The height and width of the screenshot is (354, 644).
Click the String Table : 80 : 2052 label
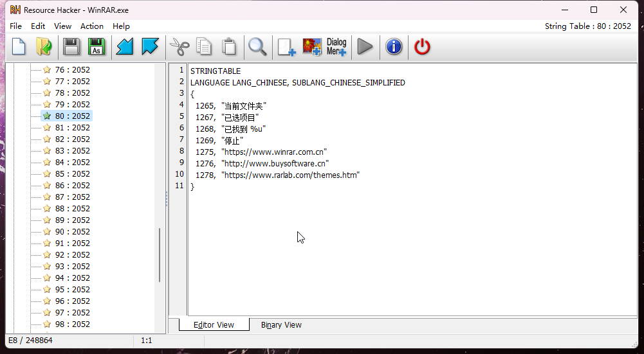point(588,26)
